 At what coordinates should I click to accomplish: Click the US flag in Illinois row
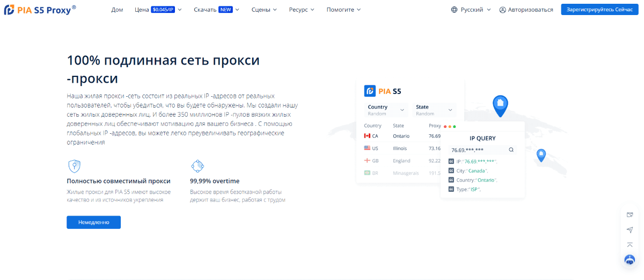(368, 148)
